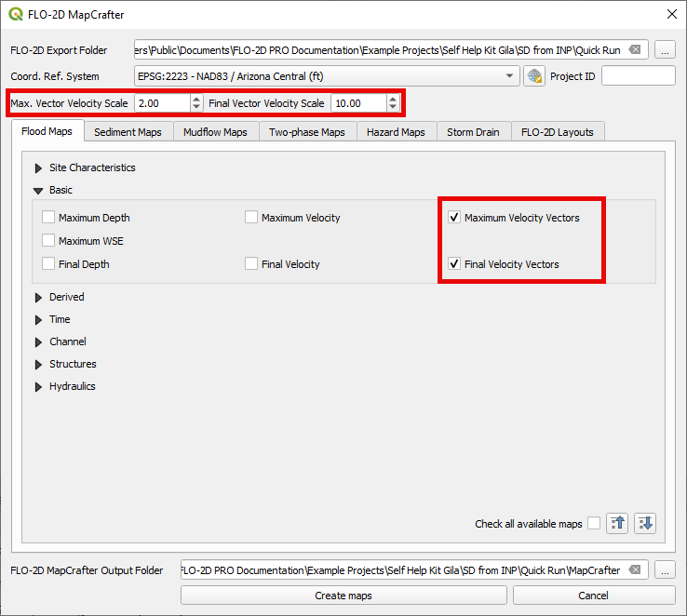Click the expand all groups down-arrow icon
The height and width of the screenshot is (616, 687).
coord(645,524)
